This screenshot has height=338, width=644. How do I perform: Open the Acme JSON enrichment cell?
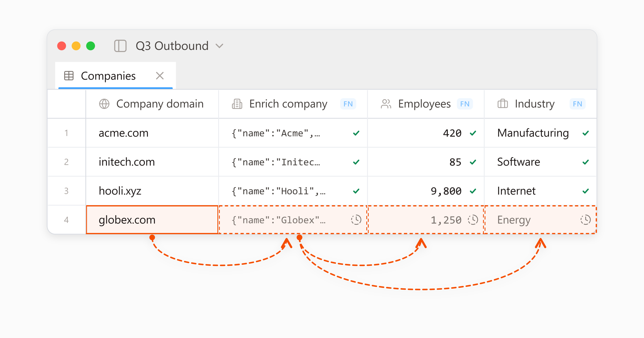pos(293,133)
